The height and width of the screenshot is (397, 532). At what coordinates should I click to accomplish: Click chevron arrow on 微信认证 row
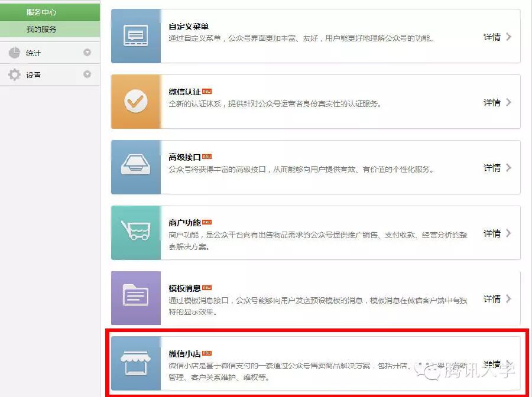508,102
